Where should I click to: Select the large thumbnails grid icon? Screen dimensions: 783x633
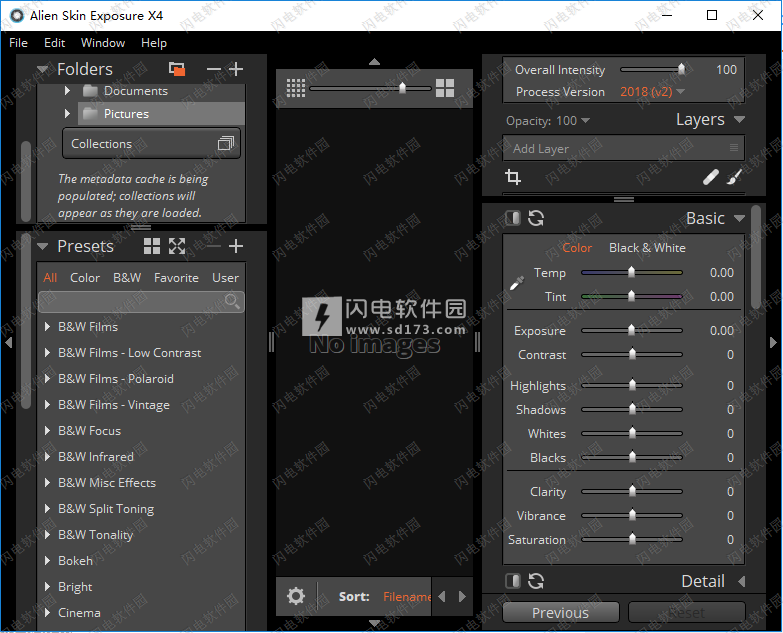tap(445, 88)
